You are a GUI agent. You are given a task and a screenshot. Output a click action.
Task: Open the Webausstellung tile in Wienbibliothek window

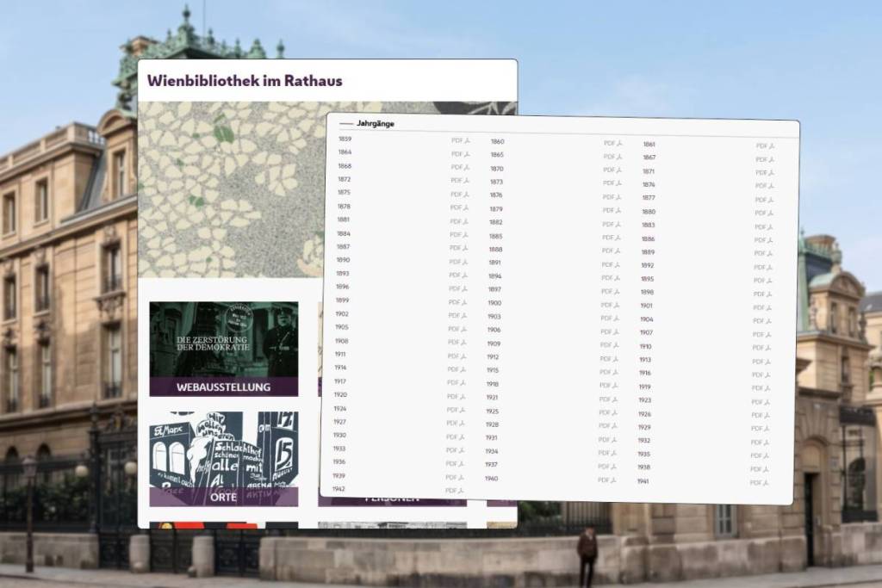pos(224,349)
